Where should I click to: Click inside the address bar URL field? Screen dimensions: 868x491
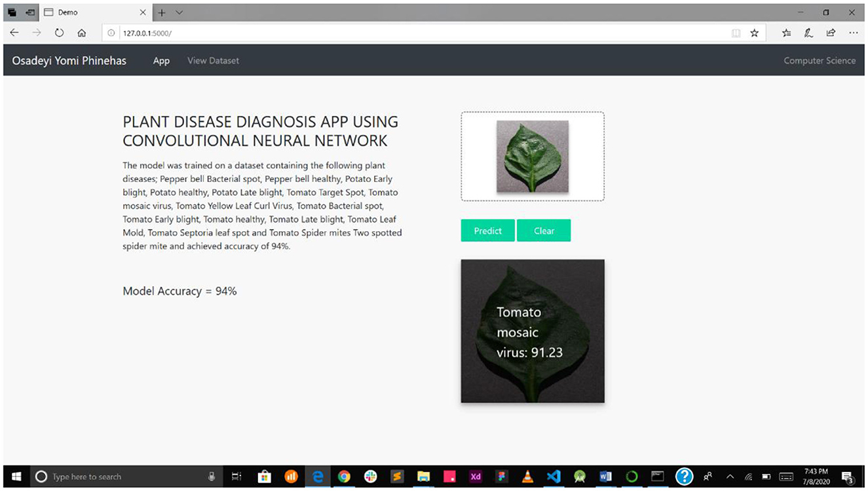(262, 32)
